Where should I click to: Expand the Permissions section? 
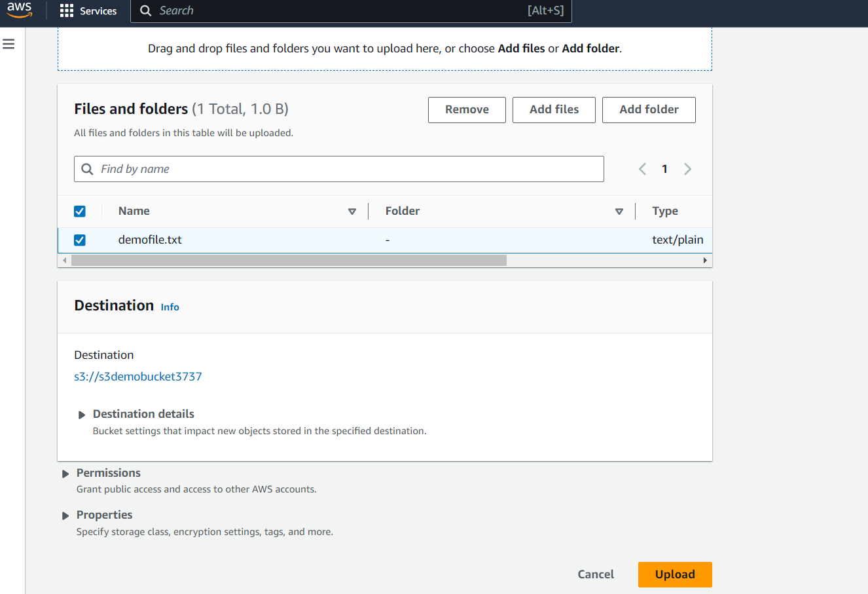click(x=65, y=473)
